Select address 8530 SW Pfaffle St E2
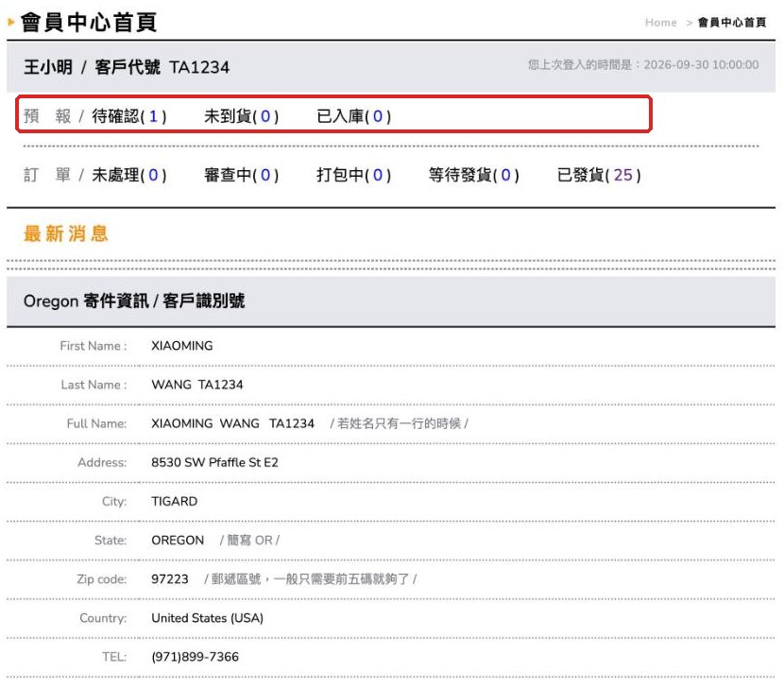Screen dimensions: 784x688 [214, 462]
